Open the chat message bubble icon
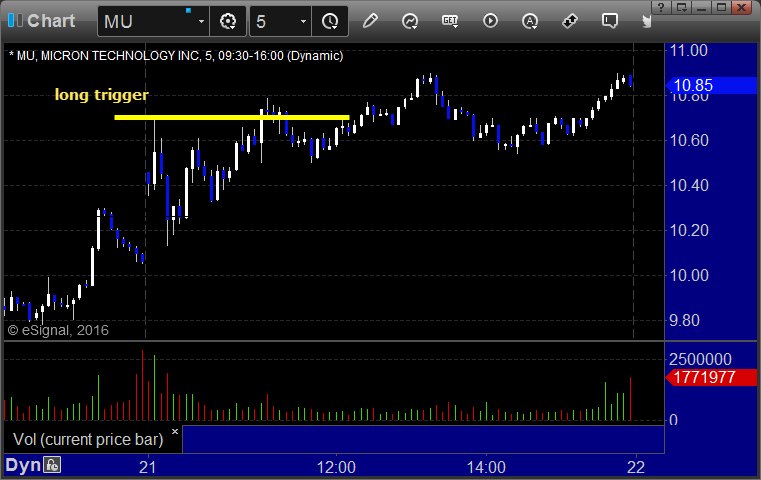The image size is (761, 480). 610,21
